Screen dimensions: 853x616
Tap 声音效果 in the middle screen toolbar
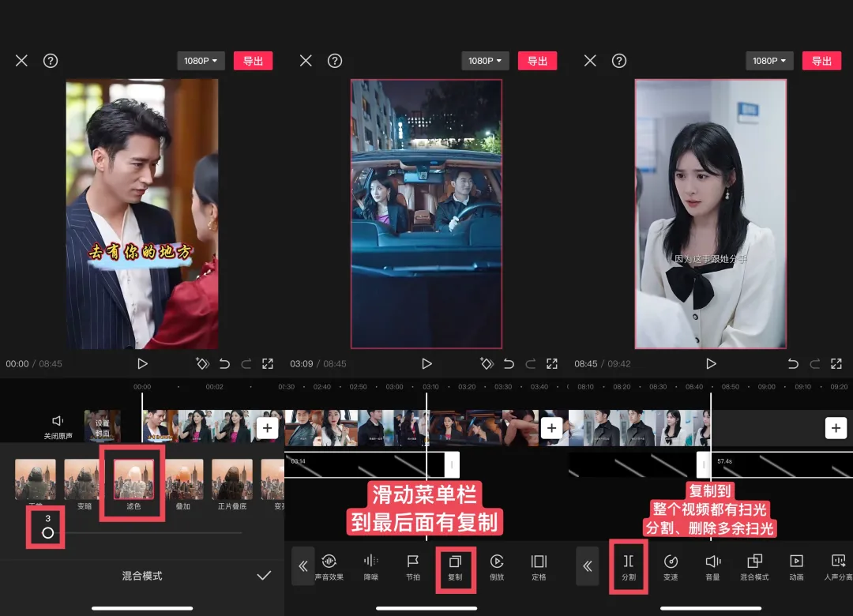pos(329,567)
